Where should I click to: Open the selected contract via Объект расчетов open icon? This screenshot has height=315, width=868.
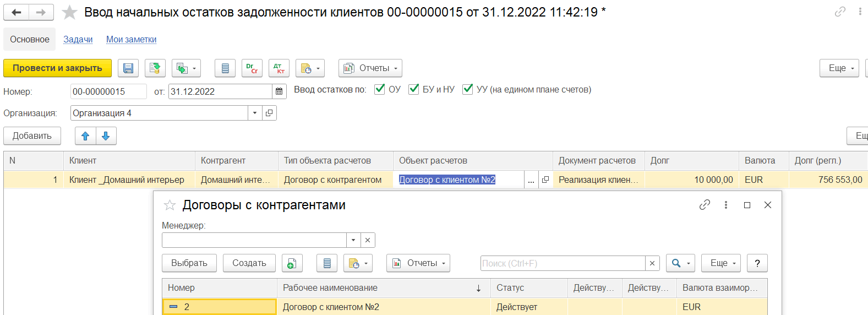pyautogui.click(x=545, y=180)
